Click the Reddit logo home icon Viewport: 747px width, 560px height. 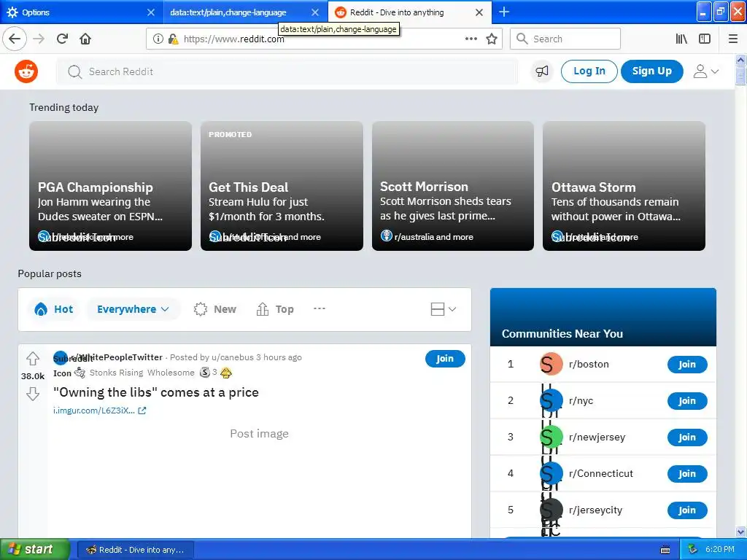[x=26, y=71]
